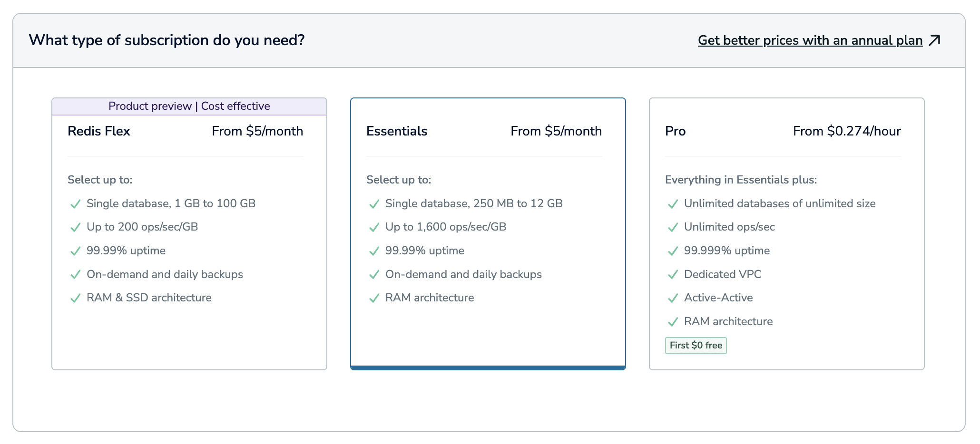Click Redis Flex From $5/month price
This screenshot has width=980, height=444.
click(257, 131)
